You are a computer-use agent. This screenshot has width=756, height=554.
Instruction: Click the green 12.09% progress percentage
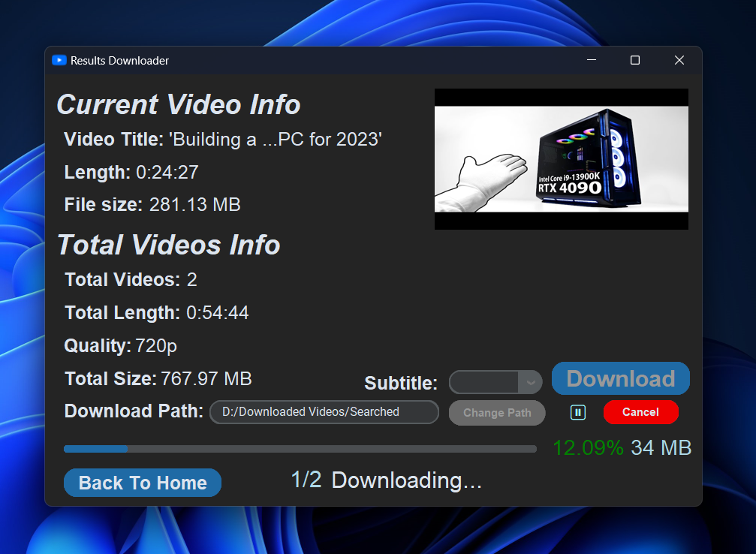[589, 448]
